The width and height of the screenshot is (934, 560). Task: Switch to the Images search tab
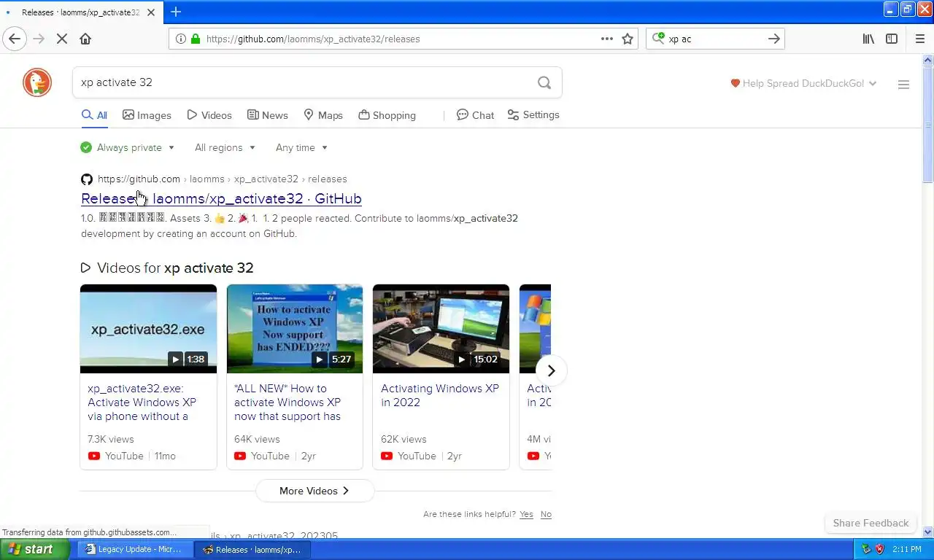(147, 115)
